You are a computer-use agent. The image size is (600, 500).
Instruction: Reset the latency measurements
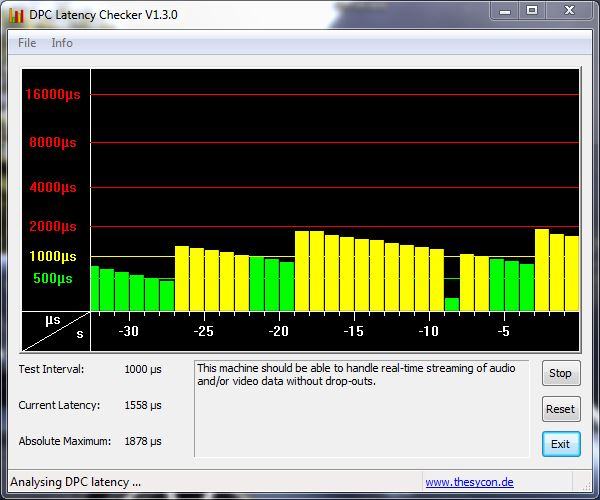[x=561, y=409]
